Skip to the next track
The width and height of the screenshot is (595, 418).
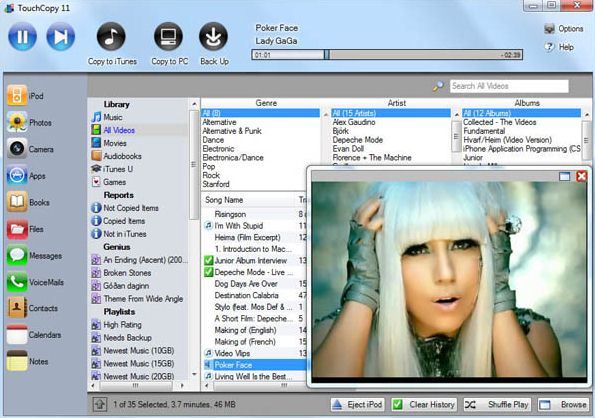[x=61, y=36]
